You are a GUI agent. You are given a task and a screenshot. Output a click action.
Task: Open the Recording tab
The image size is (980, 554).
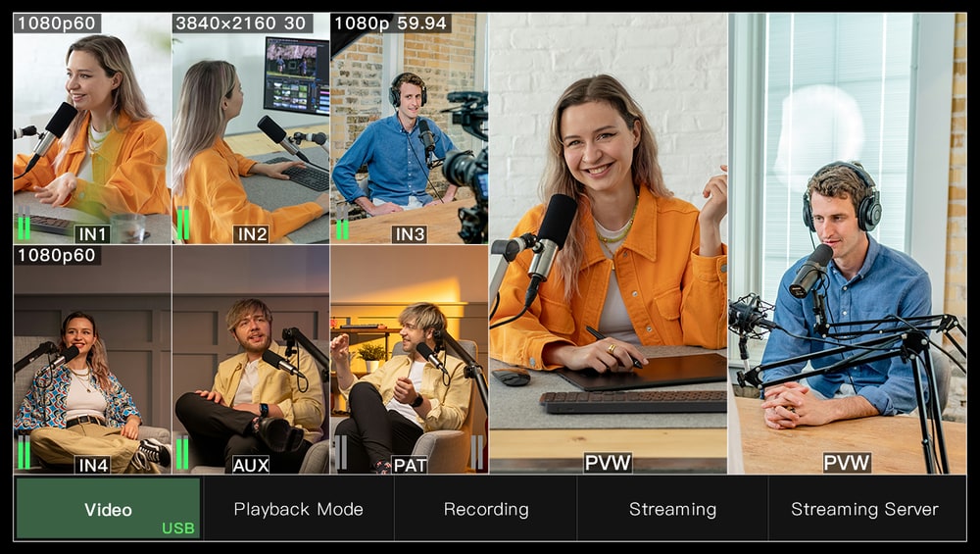pyautogui.click(x=486, y=508)
